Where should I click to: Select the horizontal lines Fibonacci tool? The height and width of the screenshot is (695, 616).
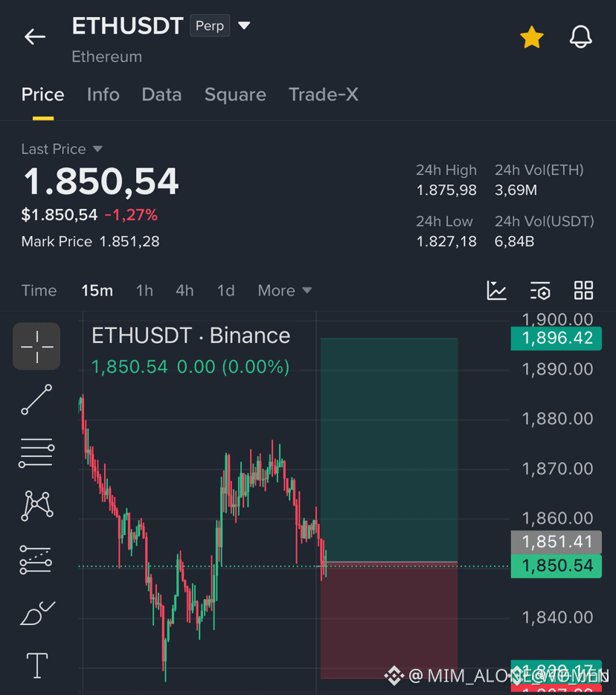[36, 452]
